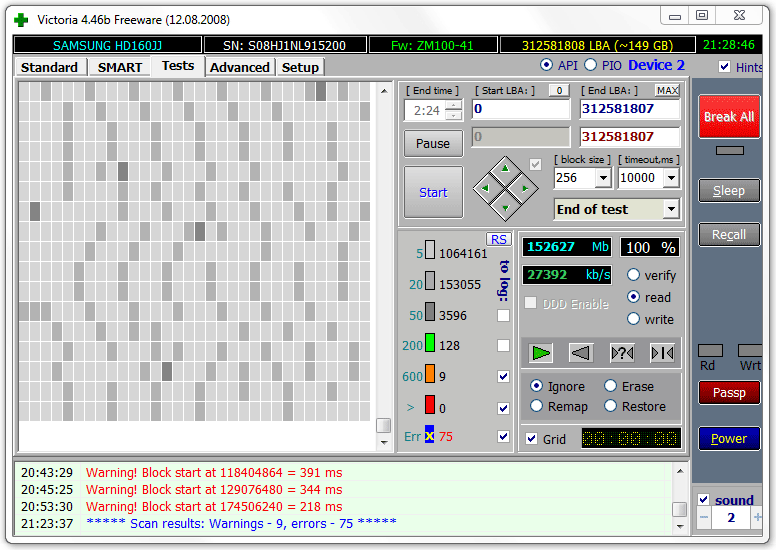776x550 pixels.
Task: Click the Break All button
Action: click(x=728, y=117)
